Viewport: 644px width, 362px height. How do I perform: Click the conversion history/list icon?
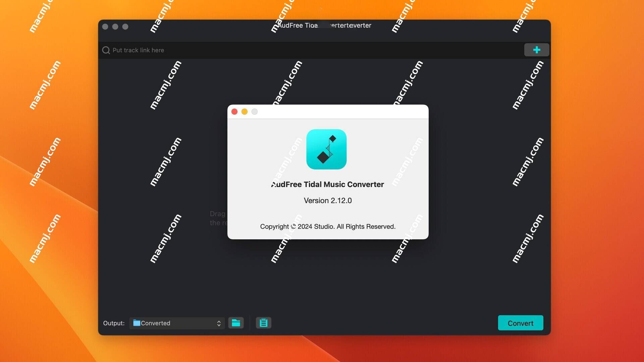click(264, 323)
